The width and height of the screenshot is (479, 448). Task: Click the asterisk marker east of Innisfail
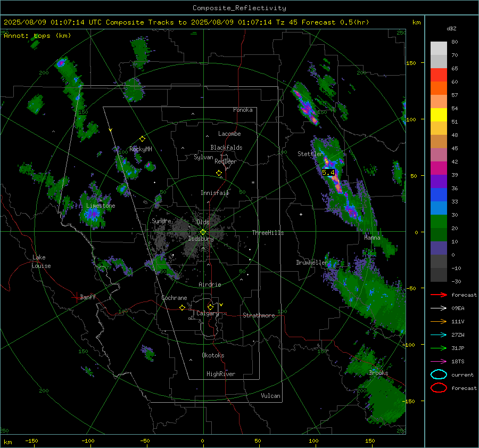tap(253, 183)
